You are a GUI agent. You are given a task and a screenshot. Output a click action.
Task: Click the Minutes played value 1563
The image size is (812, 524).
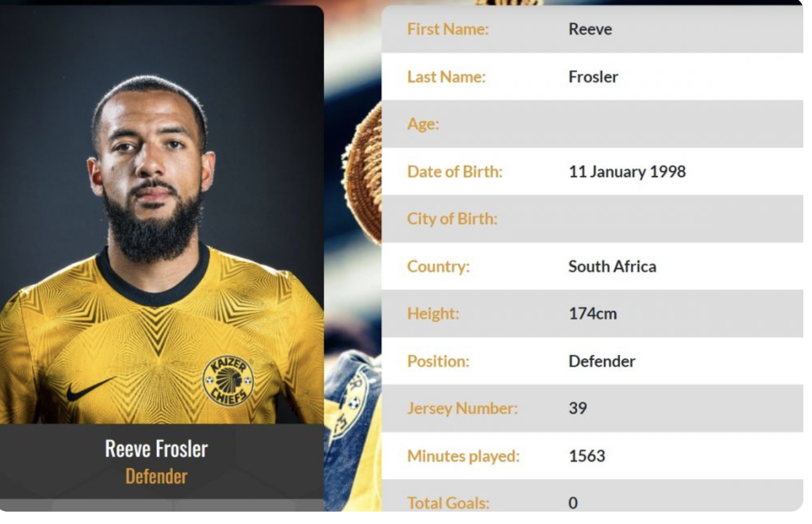[x=586, y=456]
